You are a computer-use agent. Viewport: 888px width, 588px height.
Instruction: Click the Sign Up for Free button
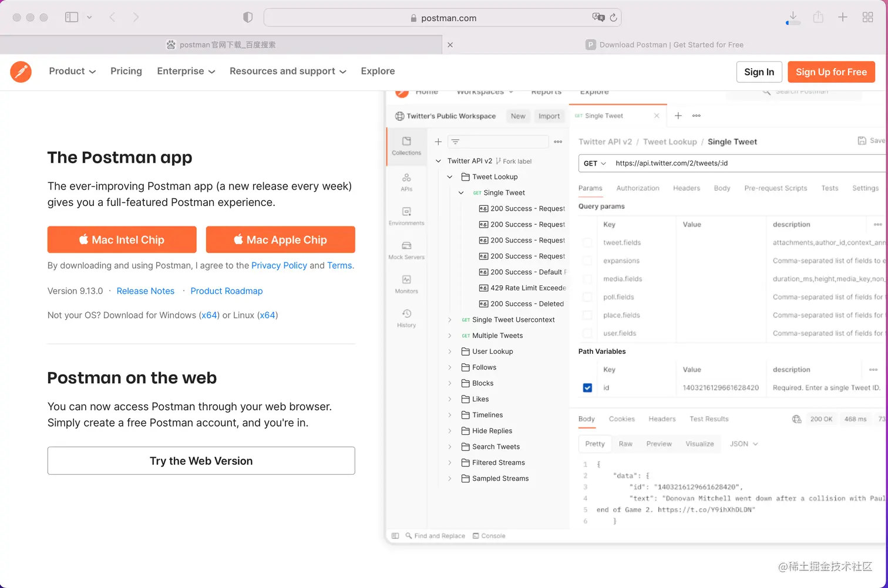[831, 72]
